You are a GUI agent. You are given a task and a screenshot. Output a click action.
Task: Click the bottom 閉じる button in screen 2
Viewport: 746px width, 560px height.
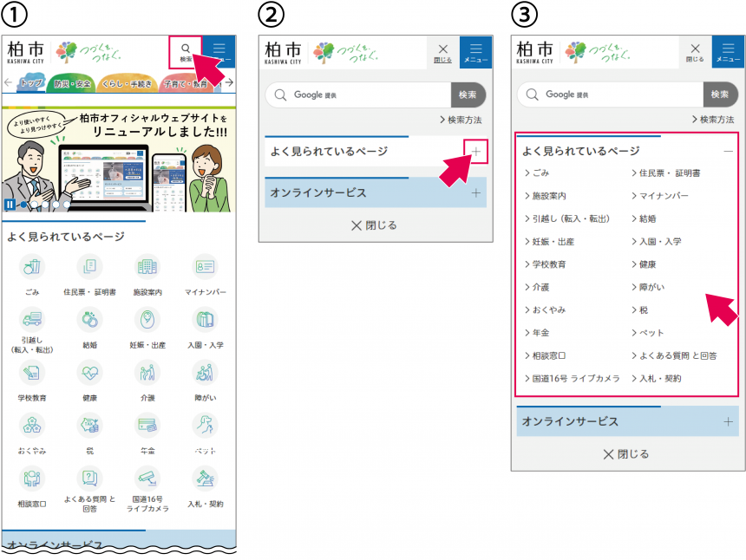374,225
